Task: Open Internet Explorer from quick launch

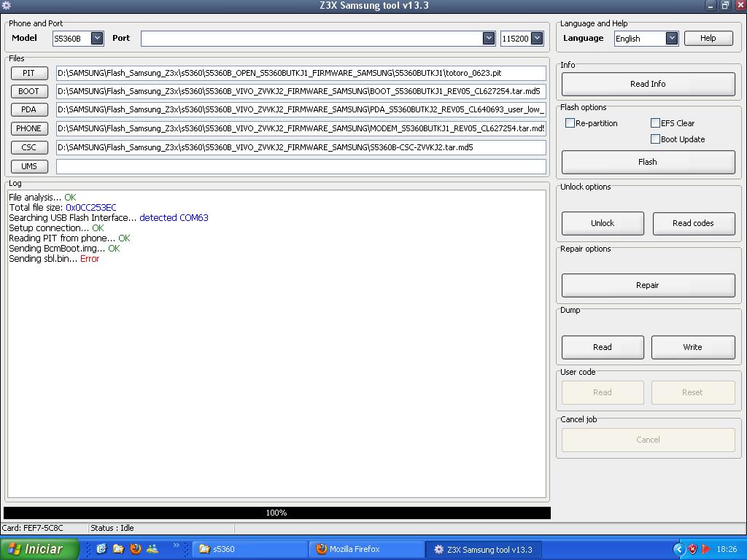Action: point(101,549)
